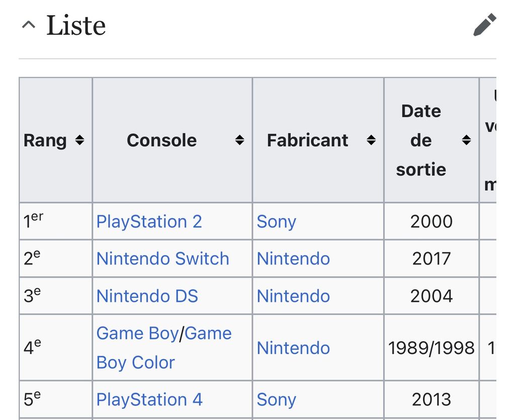The width and height of the screenshot is (515, 420).
Task: Collapse the Liste section chevron
Action: [29, 25]
